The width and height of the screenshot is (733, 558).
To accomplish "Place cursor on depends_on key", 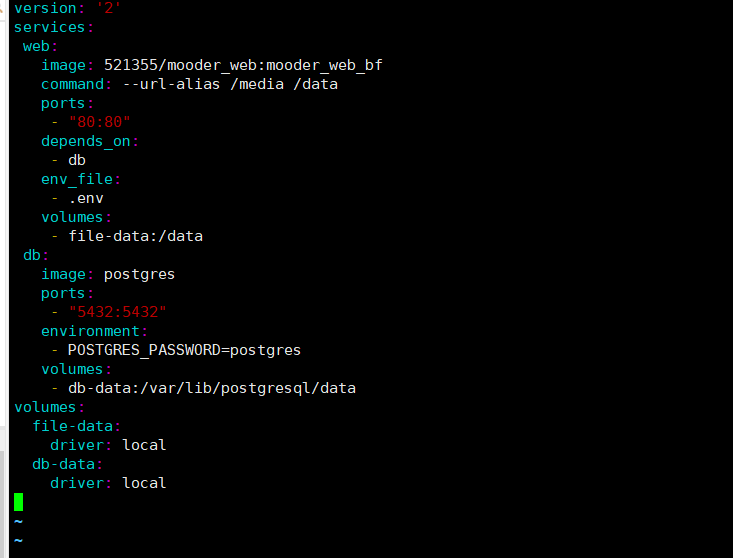I will pyautogui.click(x=86, y=141).
